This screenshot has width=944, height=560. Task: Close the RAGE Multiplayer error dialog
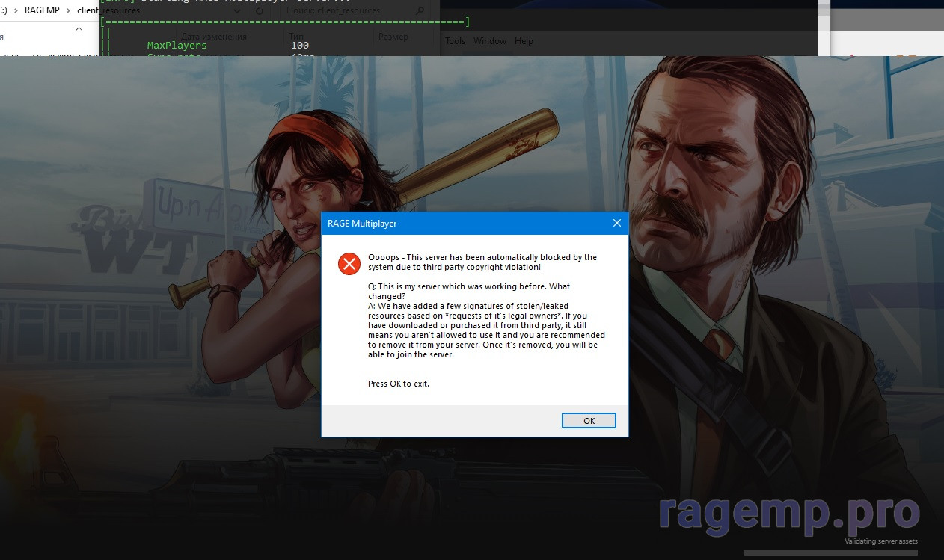click(617, 223)
